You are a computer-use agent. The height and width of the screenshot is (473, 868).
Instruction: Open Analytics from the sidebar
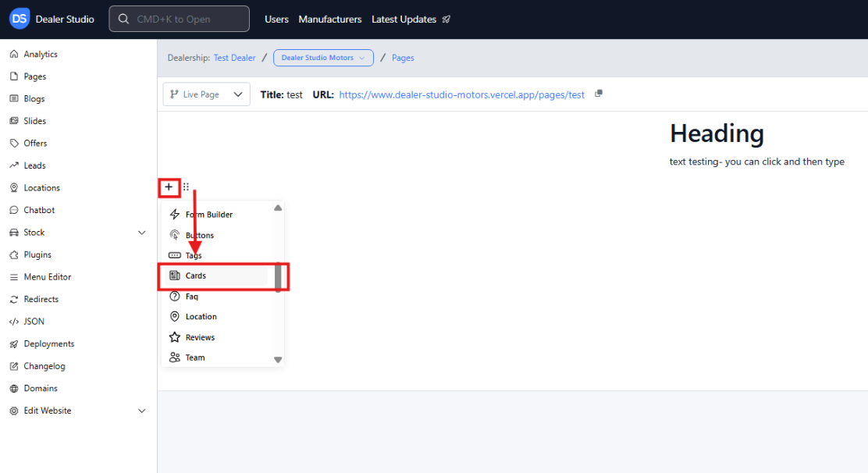41,55
